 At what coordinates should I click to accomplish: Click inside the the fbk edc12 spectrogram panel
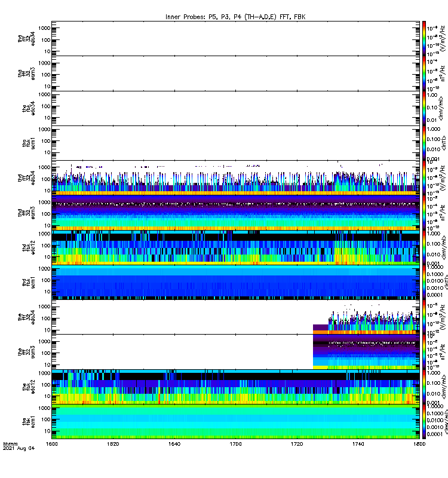click(x=235, y=387)
